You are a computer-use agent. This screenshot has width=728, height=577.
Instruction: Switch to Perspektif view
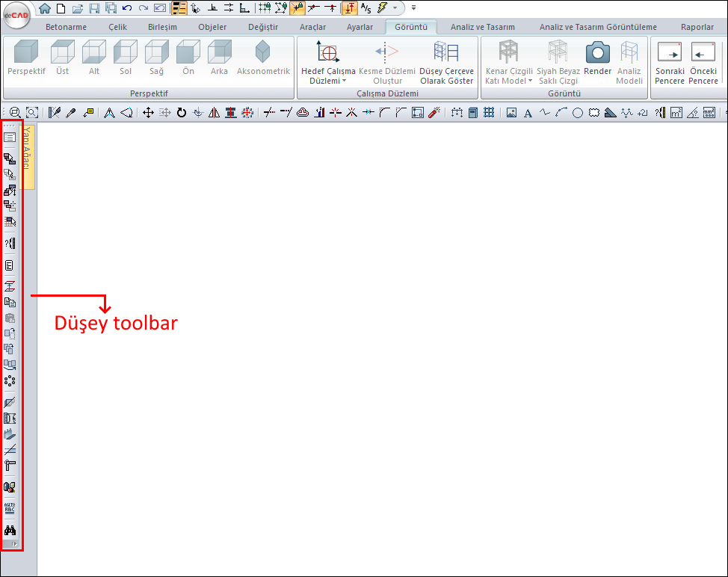point(26,58)
